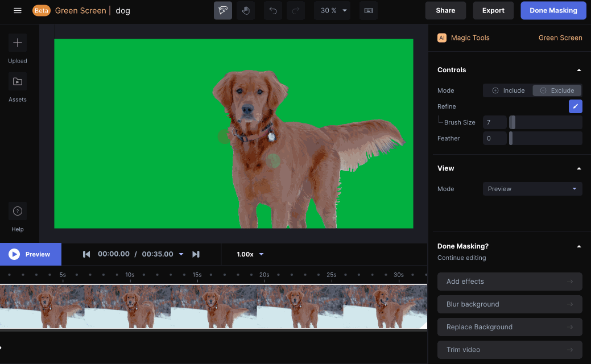Screen dimensions: 591x364
Task: Select the hand pan tool
Action: [x=246, y=10]
